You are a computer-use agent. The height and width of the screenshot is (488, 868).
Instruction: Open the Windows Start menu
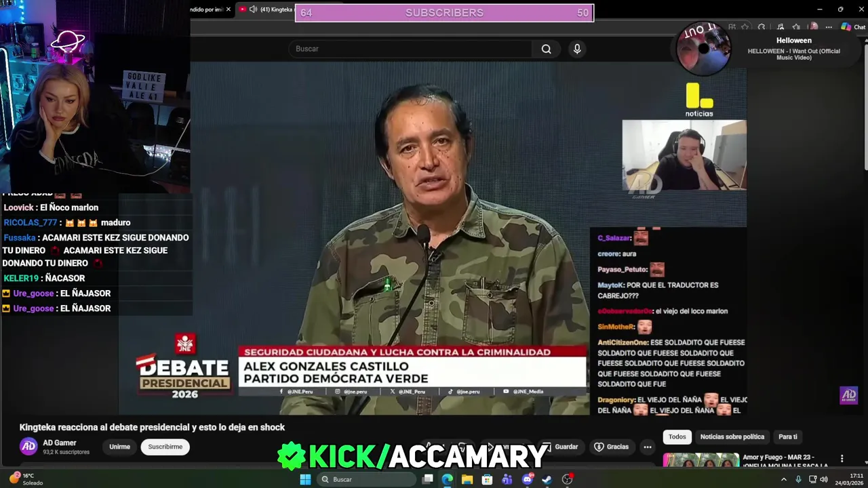click(x=305, y=479)
